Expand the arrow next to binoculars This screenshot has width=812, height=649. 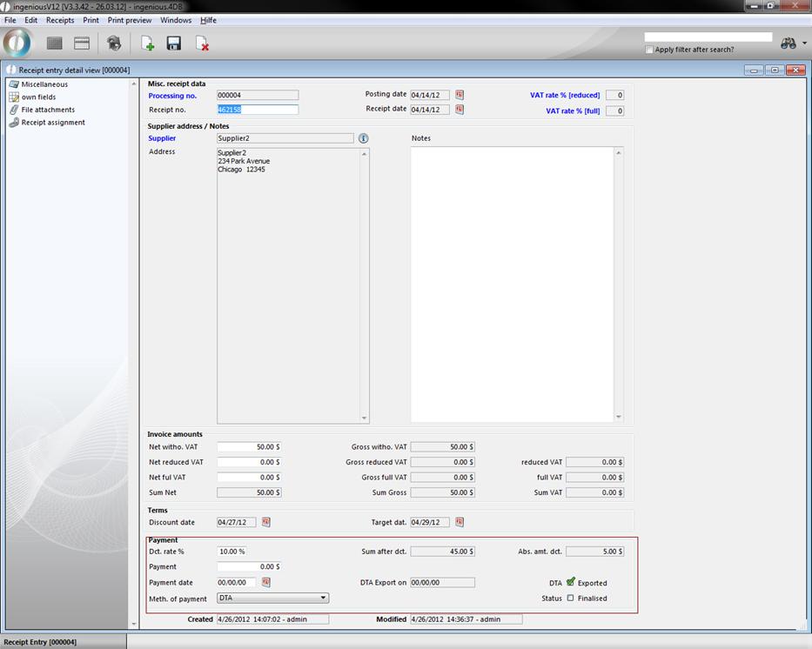click(x=805, y=43)
